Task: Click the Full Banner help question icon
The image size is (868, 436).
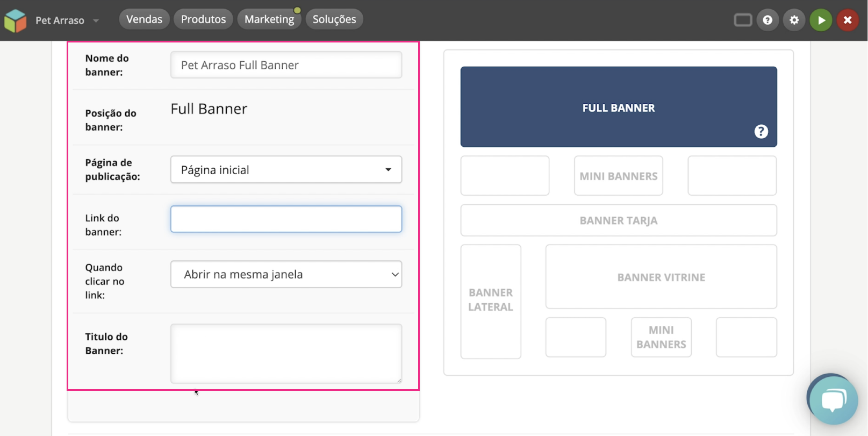Action: pos(761,132)
